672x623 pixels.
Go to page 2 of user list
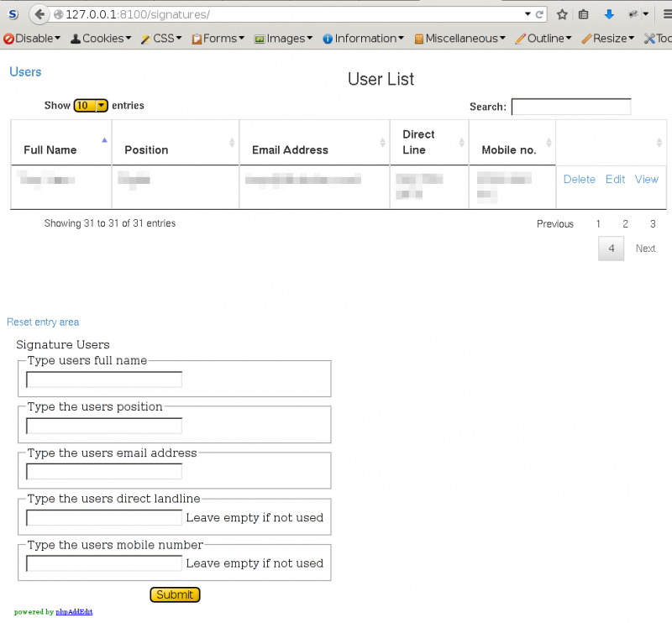[x=625, y=224]
